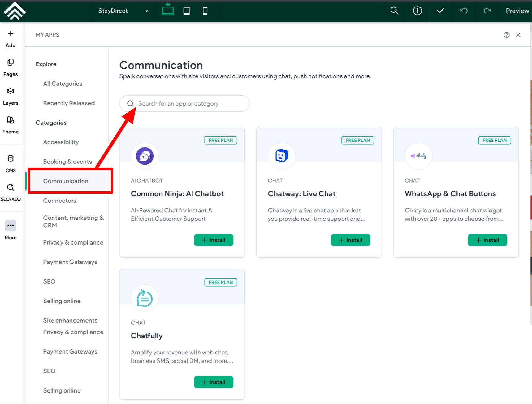The width and height of the screenshot is (532, 404).
Task: Focus the app search field
Action: [184, 104]
